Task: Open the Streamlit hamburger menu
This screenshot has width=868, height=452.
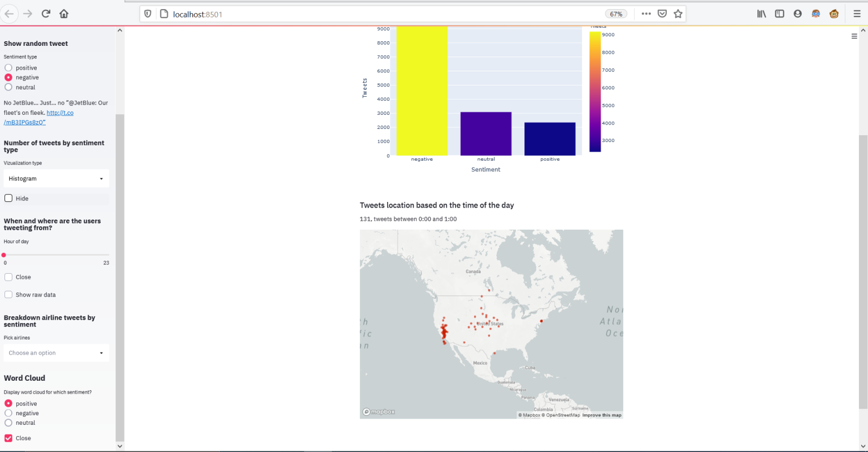Action: (x=854, y=36)
